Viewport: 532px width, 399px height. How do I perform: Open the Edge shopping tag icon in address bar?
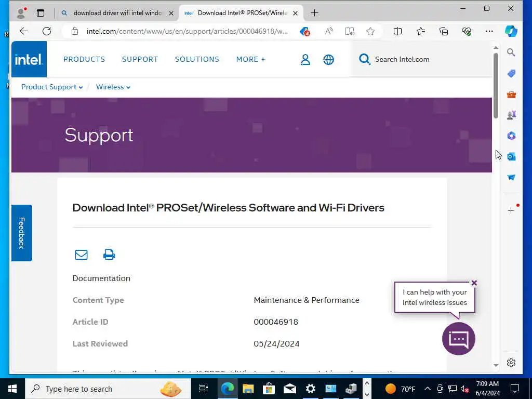[x=304, y=31]
